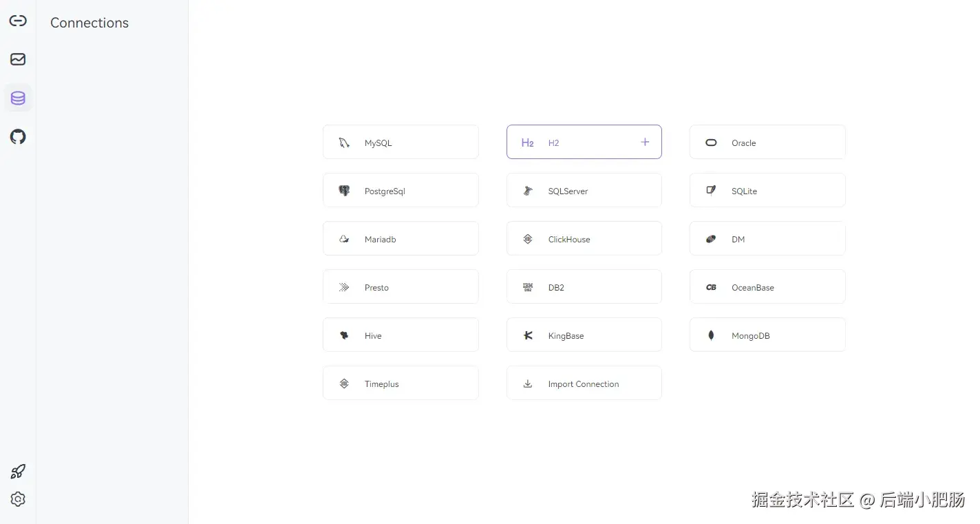Image resolution: width=980 pixels, height=524 pixels.
Task: Open the GitHub icon in sidebar
Action: (x=18, y=136)
